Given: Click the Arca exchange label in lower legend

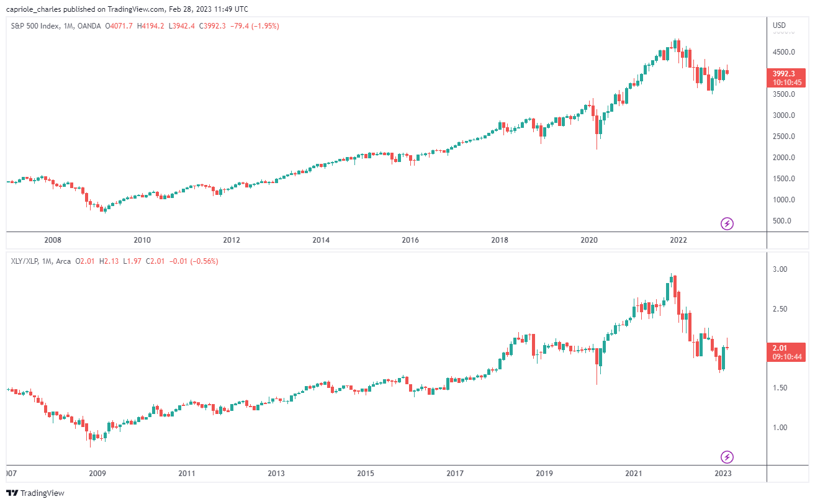Looking at the screenshot, I should click(x=63, y=261).
